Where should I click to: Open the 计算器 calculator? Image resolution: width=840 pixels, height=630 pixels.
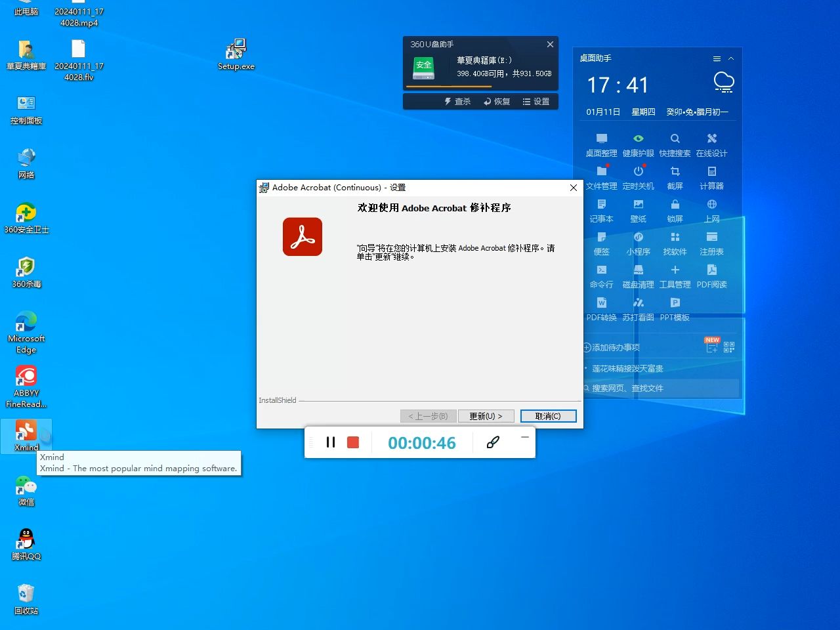pos(711,178)
